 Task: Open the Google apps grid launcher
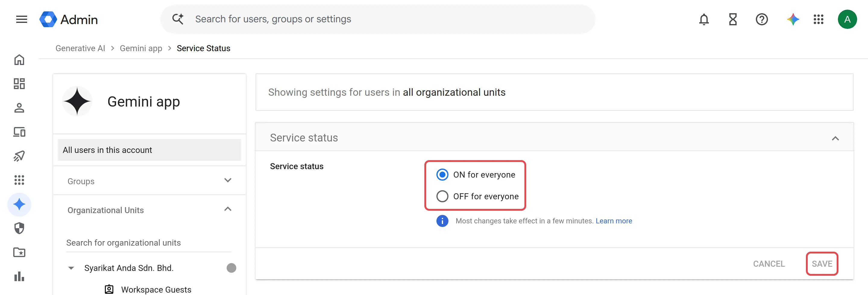click(818, 20)
